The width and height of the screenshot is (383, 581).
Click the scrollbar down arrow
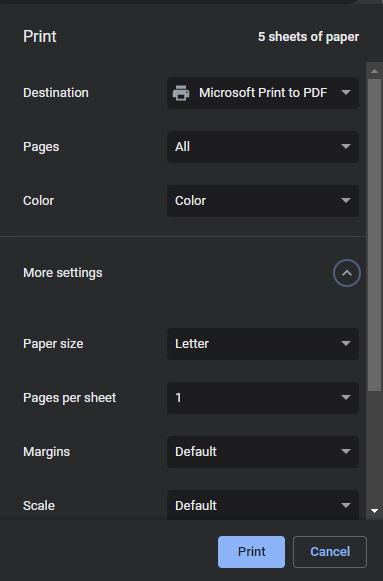(x=374, y=511)
